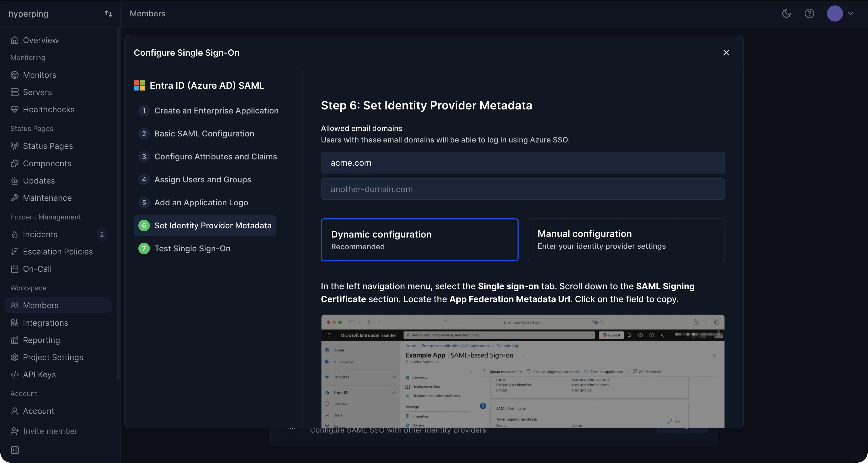868x463 pixels.
Task: Click the Maintenance wrench icon
Action: click(14, 198)
